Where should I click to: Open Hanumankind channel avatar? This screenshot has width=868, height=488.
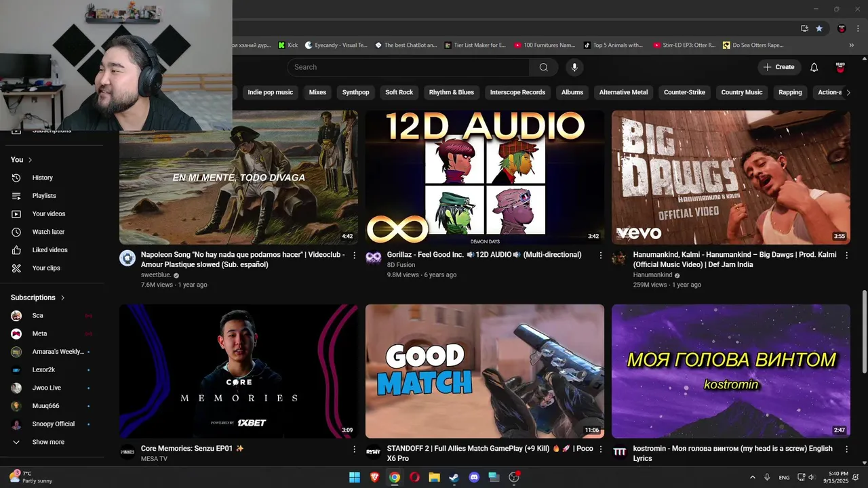(620, 258)
